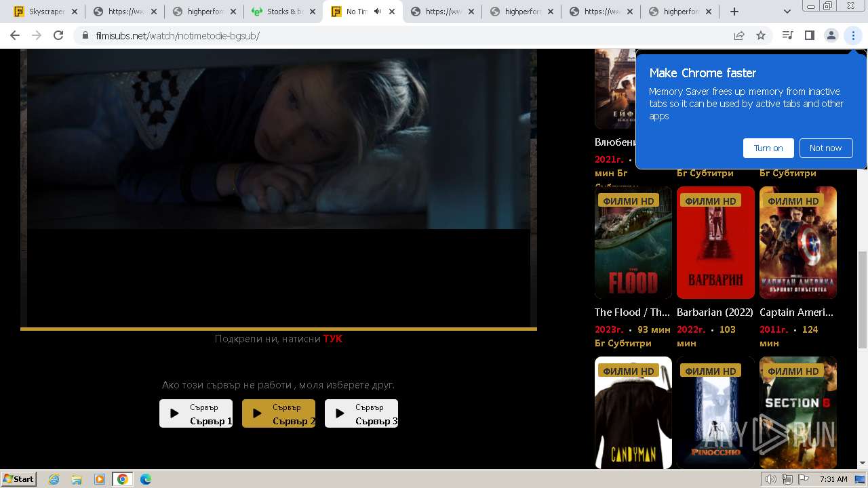Click the network tray icon
This screenshot has width=868, height=488.
pos(787,479)
